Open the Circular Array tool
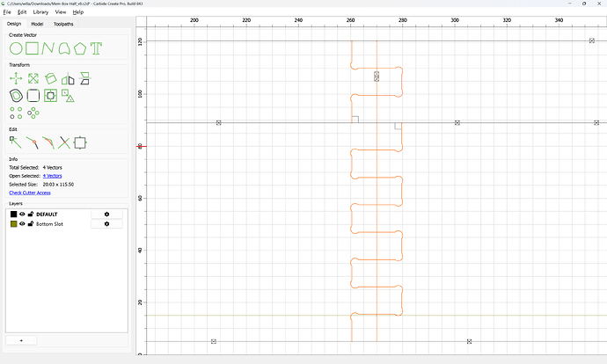The width and height of the screenshot is (607, 364). [33, 113]
